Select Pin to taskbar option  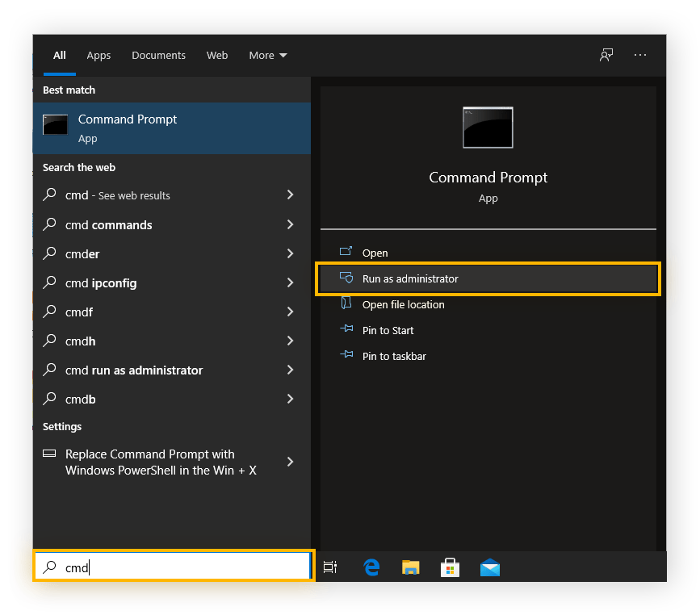[394, 356]
